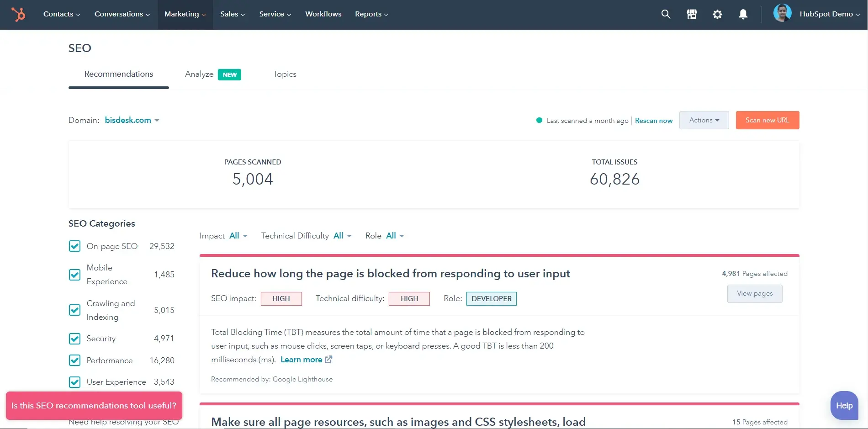Expand the bisdesk.com domain selector
The width and height of the screenshot is (868, 429).
[x=132, y=120]
